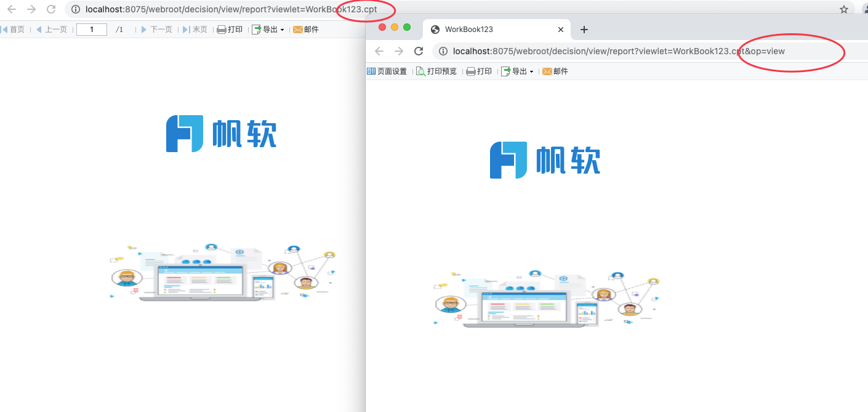Reload the page in the rear browser window

51,10
